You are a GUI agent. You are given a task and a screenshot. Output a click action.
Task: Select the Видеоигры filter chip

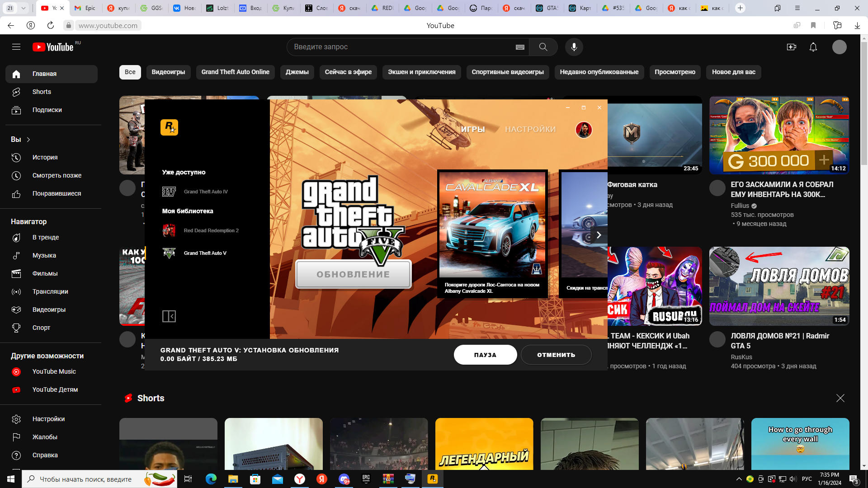168,72
